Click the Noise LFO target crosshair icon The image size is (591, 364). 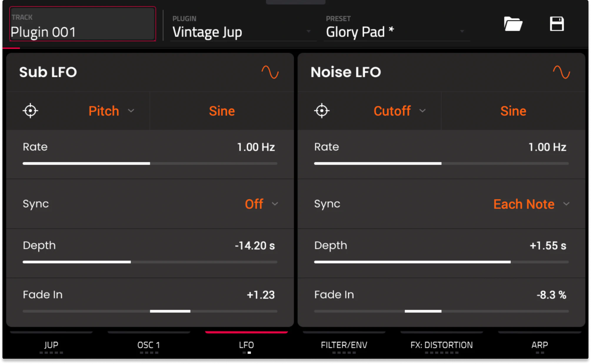pos(322,111)
